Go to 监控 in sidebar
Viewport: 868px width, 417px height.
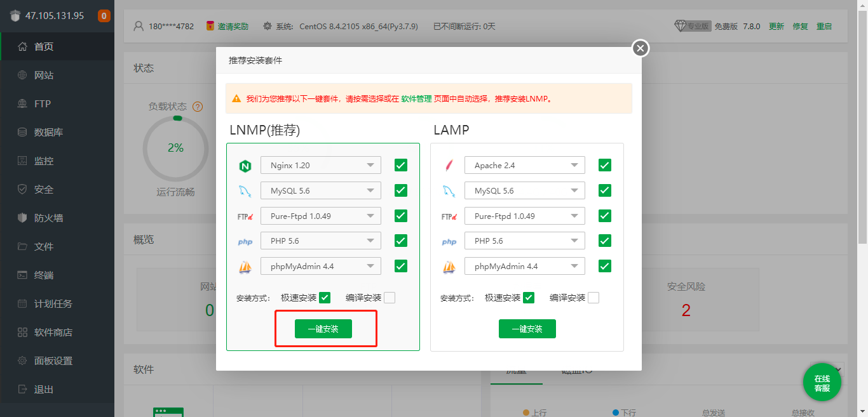pos(57,161)
